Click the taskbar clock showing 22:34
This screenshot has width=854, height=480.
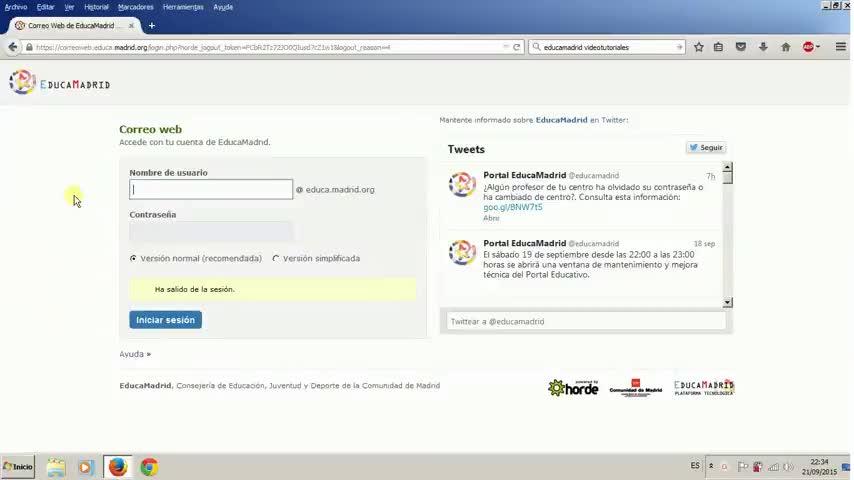[x=819, y=467]
